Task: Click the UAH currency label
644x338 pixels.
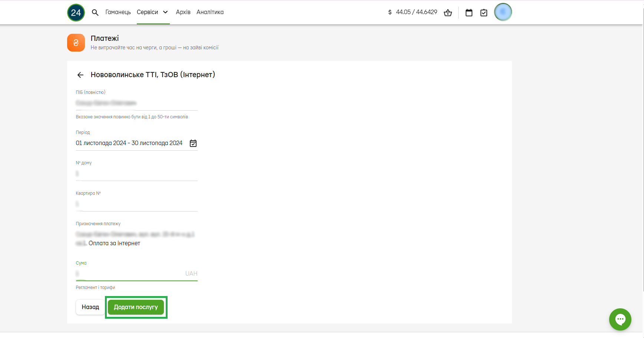Action: coord(191,273)
